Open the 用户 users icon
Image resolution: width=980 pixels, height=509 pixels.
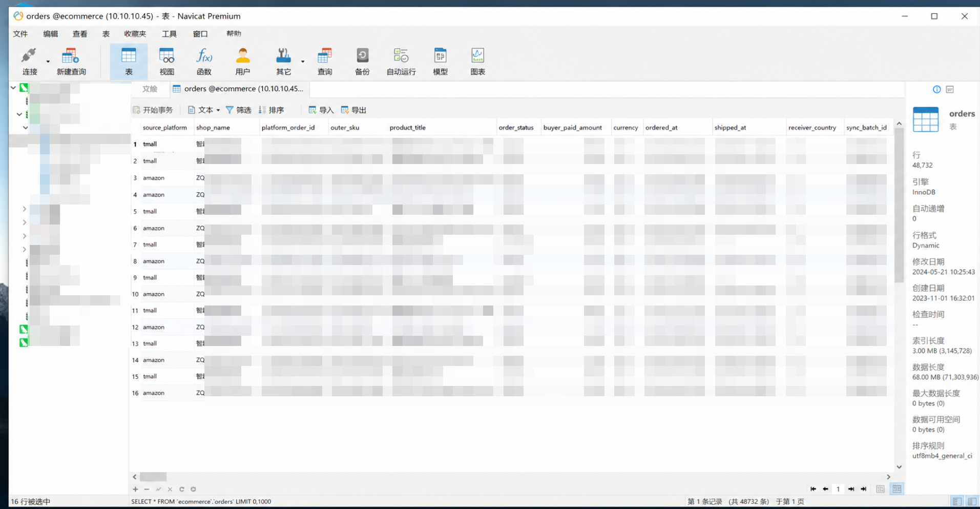242,62
